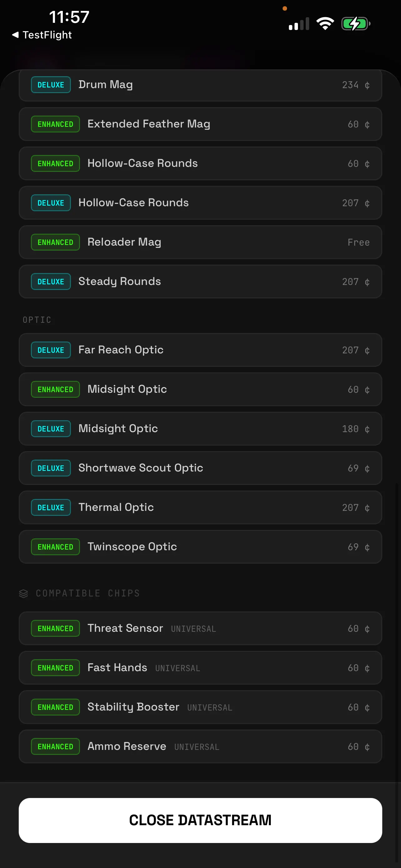Screen dimensions: 401x868
Task: Select Enhanced Hollow-Case Rounds for 60
Action: point(200,163)
